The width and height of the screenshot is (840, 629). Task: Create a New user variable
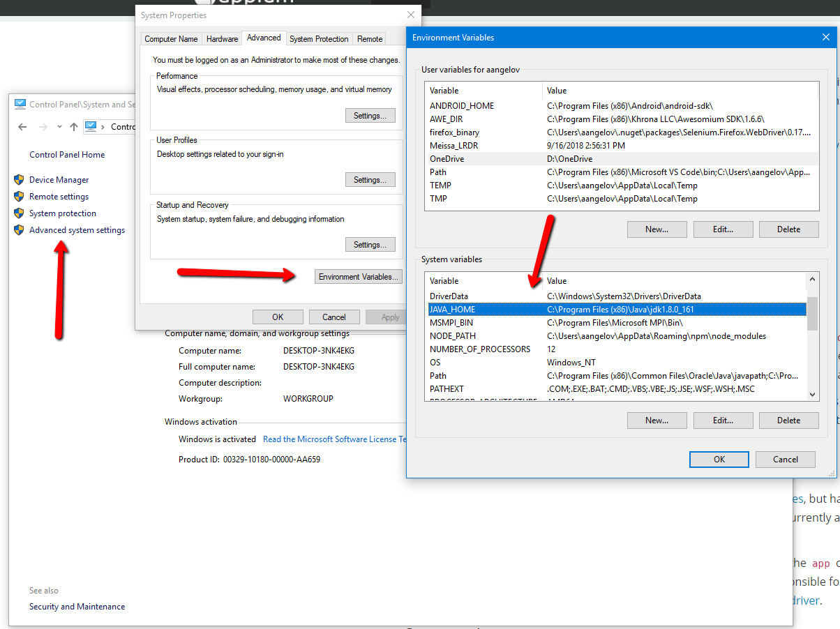657,229
